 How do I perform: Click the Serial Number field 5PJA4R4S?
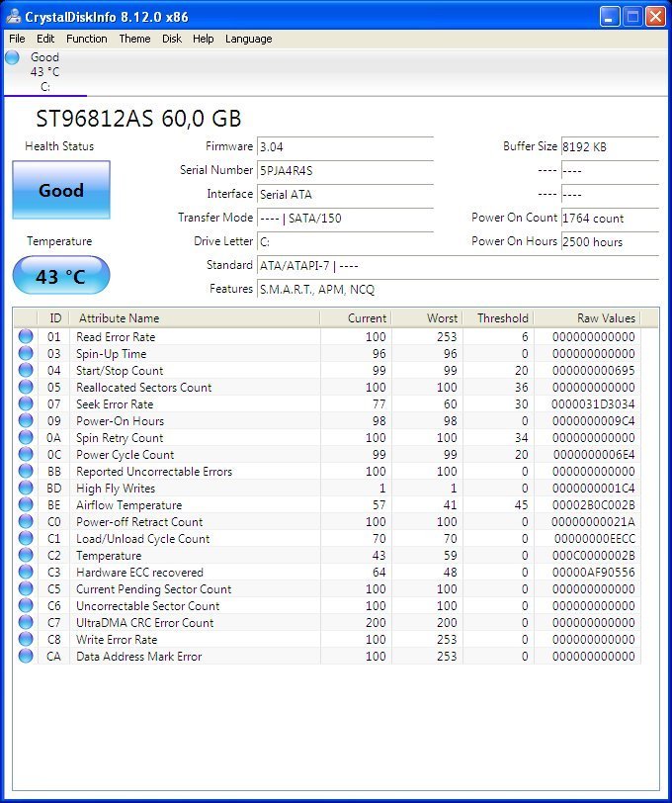click(x=345, y=170)
